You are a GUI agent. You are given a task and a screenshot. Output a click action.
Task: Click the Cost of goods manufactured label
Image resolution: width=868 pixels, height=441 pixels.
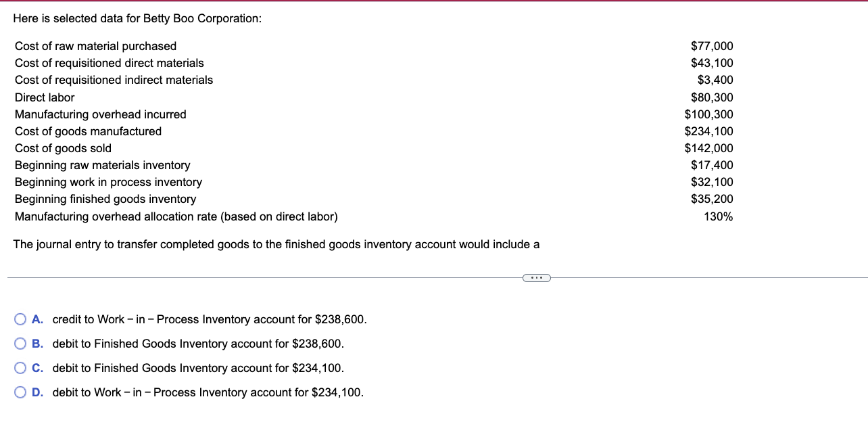[x=87, y=131]
